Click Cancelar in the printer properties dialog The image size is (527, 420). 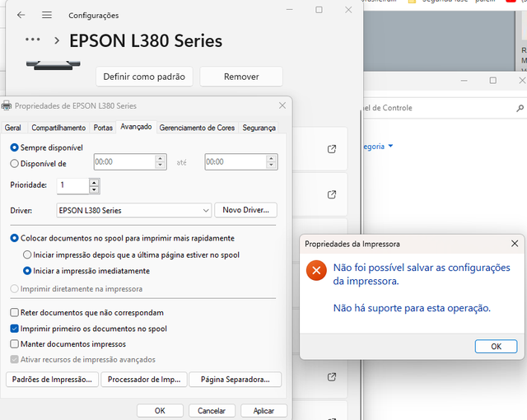[212, 411]
